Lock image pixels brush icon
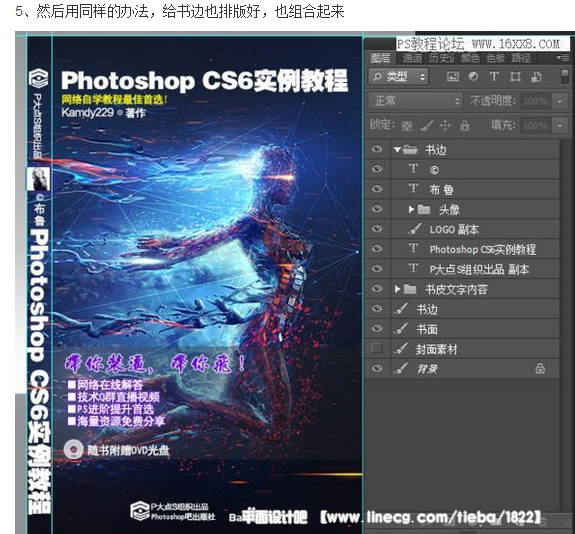This screenshot has height=534, width=575. (426, 125)
